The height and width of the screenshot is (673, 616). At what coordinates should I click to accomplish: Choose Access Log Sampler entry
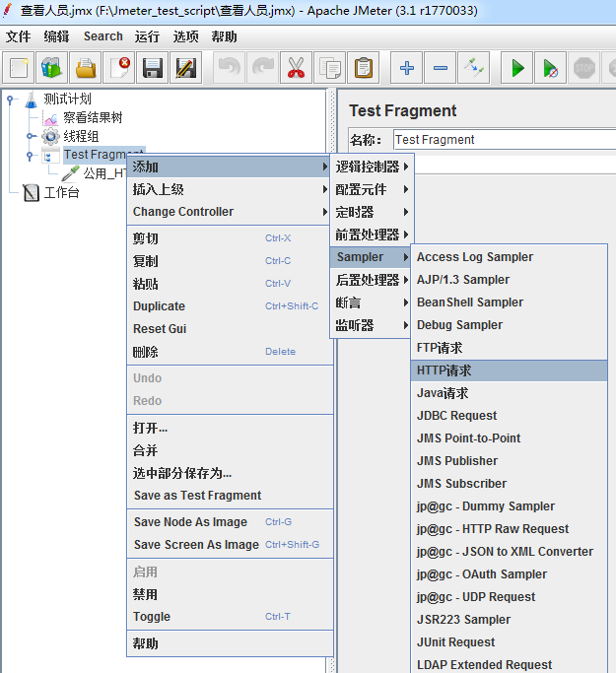(510, 256)
